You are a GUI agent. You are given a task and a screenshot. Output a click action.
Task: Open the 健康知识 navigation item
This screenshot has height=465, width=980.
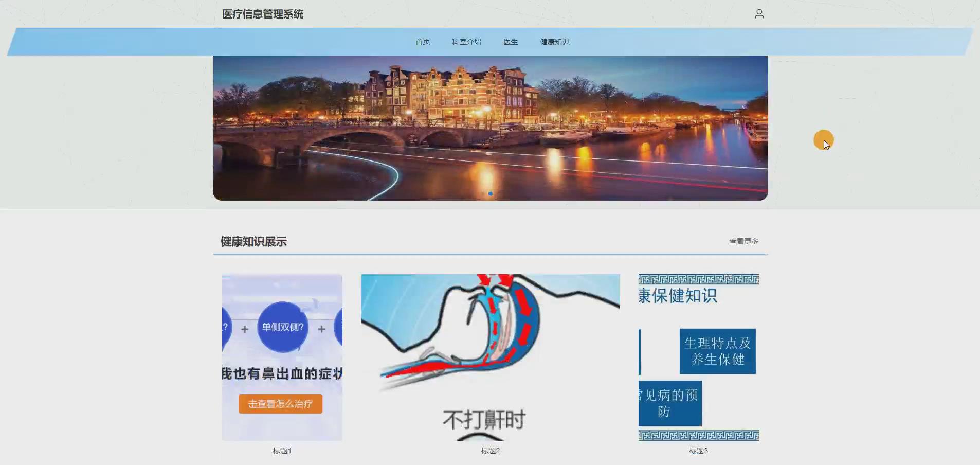point(554,42)
